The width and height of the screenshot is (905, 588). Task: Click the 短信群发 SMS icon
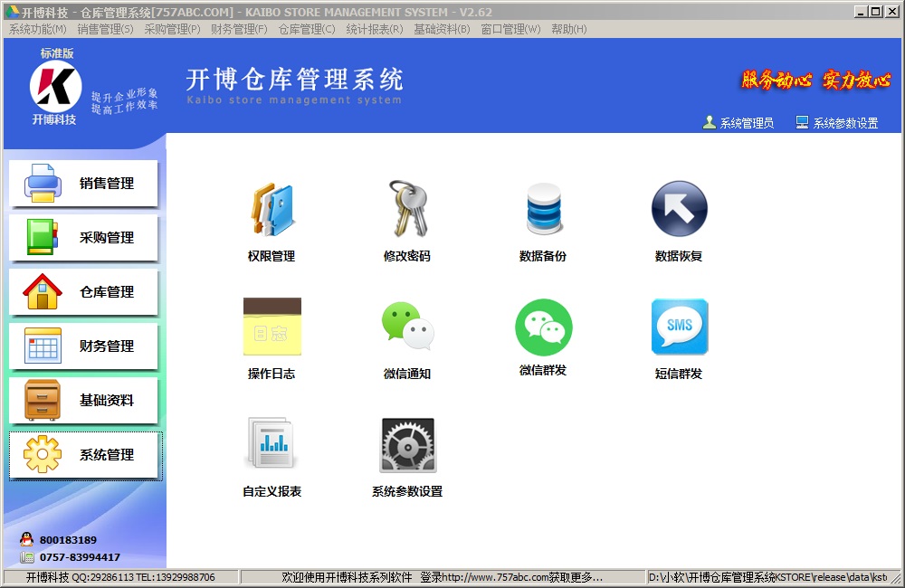tap(679, 327)
